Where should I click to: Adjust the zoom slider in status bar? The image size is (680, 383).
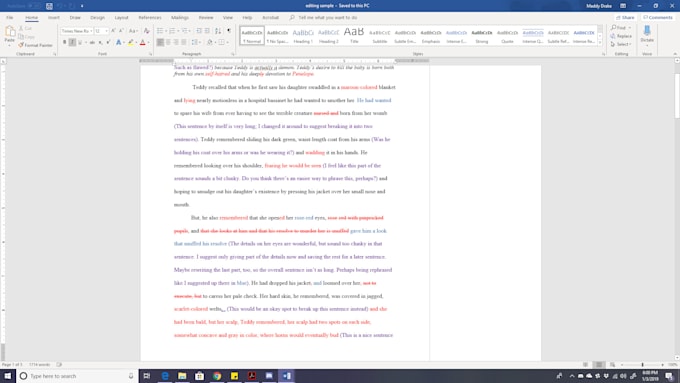point(642,365)
